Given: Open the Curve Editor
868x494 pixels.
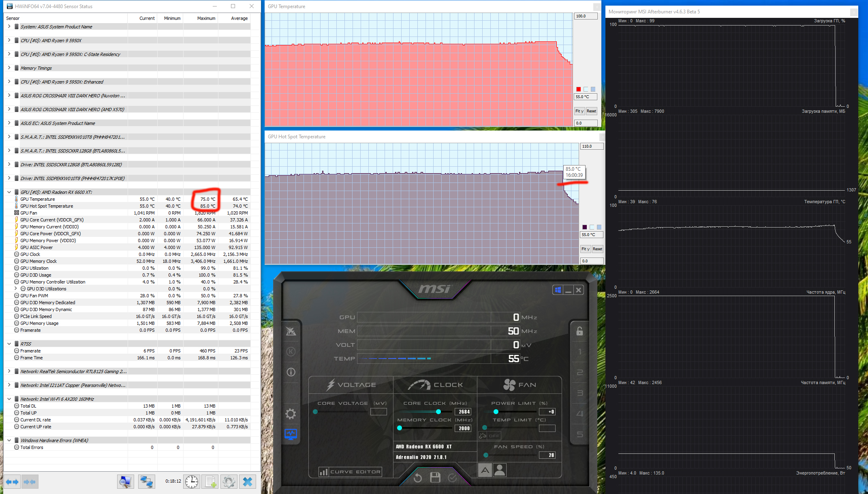Looking at the screenshot, I should [x=350, y=472].
